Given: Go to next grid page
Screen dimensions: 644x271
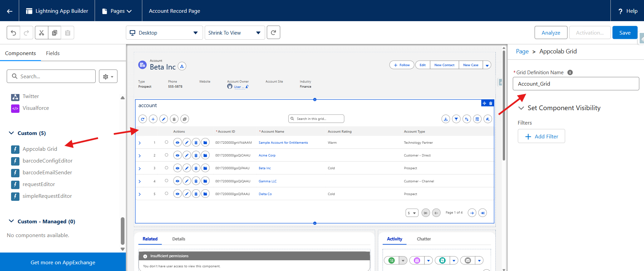Looking at the screenshot, I should [x=472, y=213].
